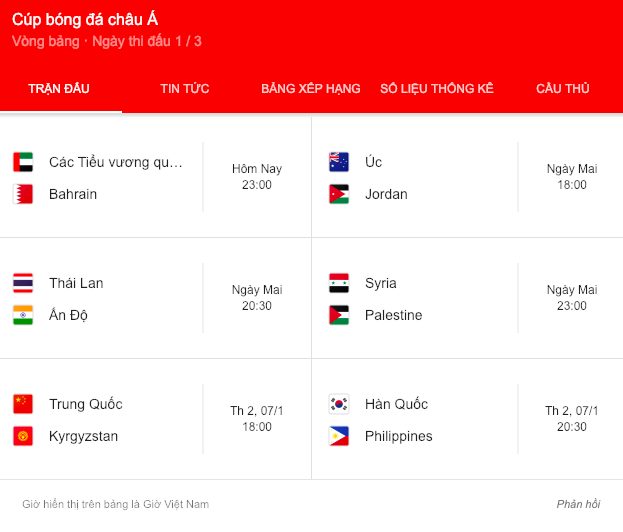Open the Úc vs Jordan match time
623x532 pixels.
pyautogui.click(x=572, y=177)
